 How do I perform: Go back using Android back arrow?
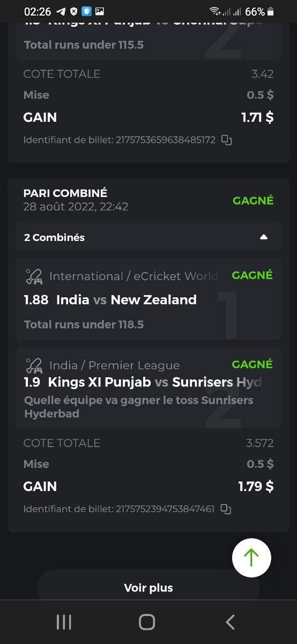point(231,622)
